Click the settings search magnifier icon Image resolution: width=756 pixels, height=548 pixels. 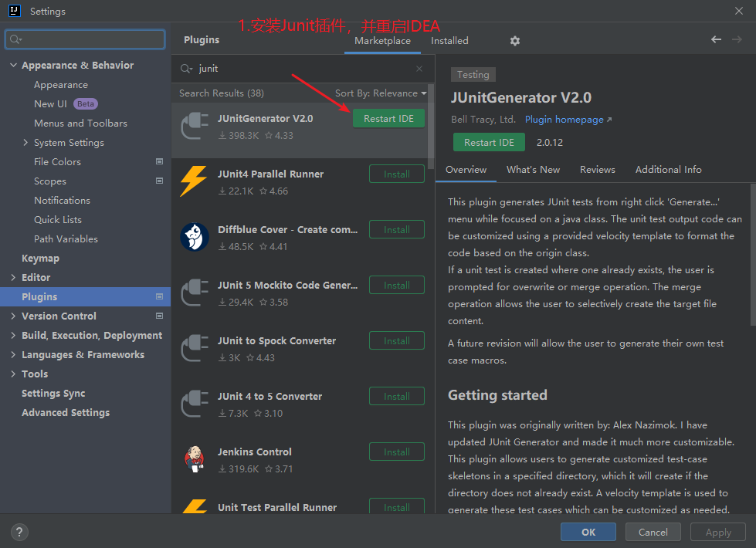16,39
